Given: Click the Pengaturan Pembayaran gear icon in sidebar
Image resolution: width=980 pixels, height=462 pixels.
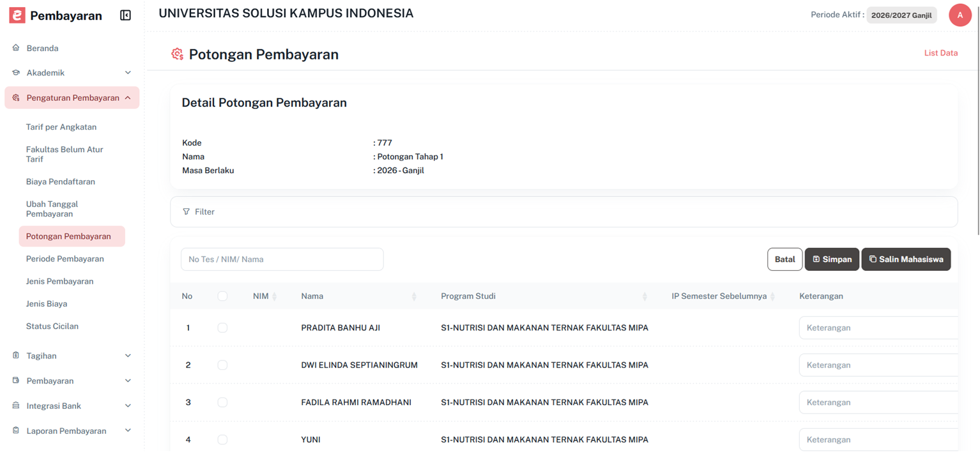Looking at the screenshot, I should pos(16,98).
